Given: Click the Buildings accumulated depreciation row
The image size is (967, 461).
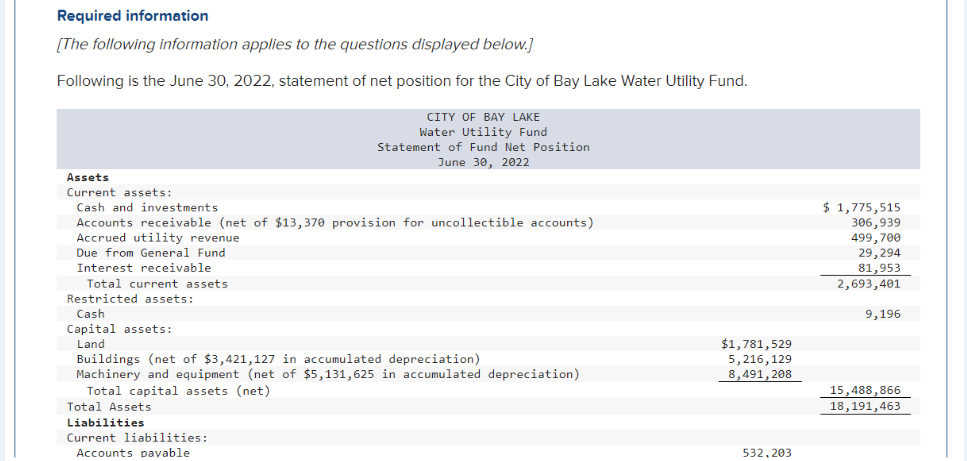Looking at the screenshot, I should click(278, 359).
